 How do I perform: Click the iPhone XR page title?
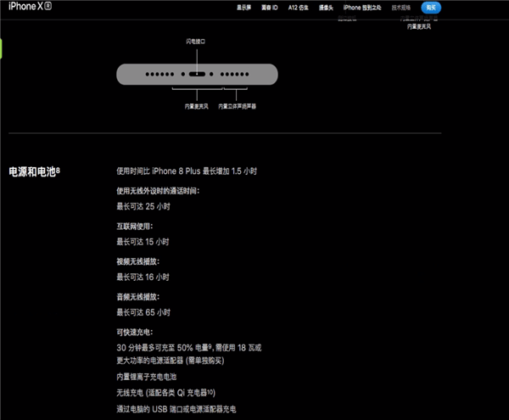pyautogui.click(x=30, y=6)
